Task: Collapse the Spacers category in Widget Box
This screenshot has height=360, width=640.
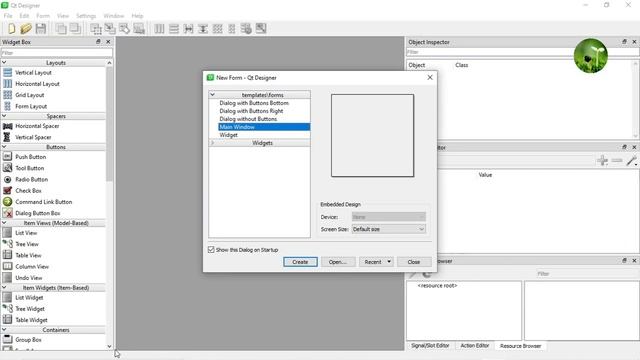Action: pos(4,116)
